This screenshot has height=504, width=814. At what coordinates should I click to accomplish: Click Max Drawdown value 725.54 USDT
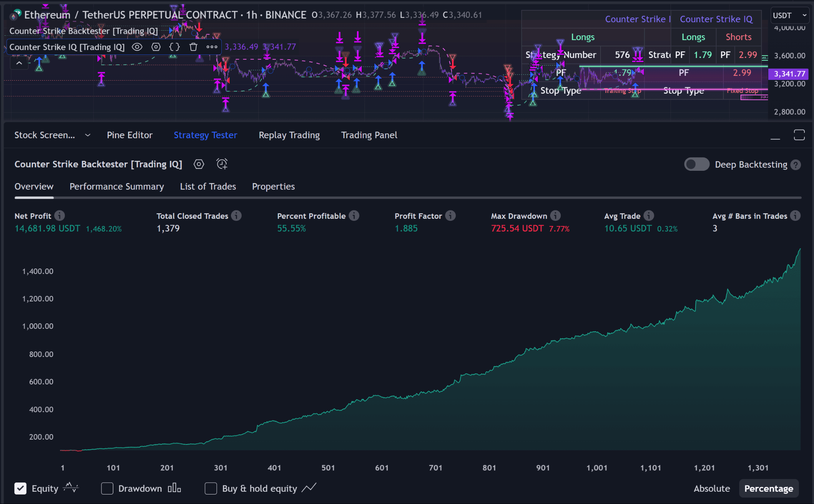pos(517,228)
